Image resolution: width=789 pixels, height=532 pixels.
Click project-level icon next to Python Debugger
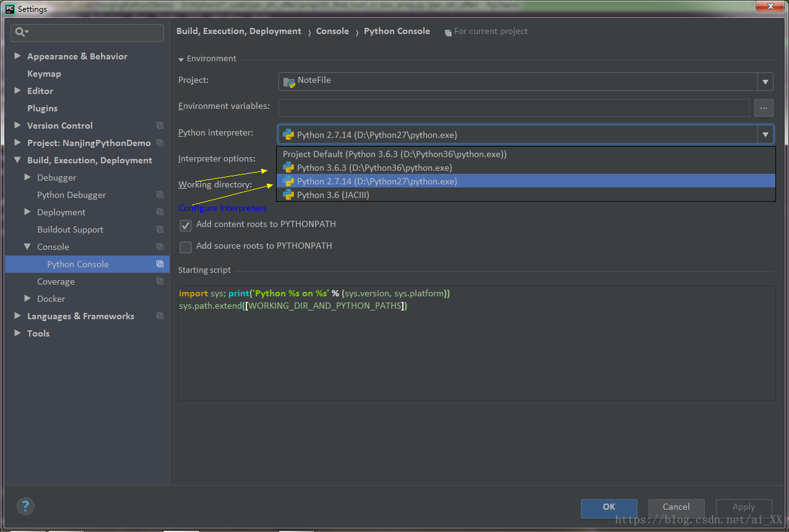160,195
